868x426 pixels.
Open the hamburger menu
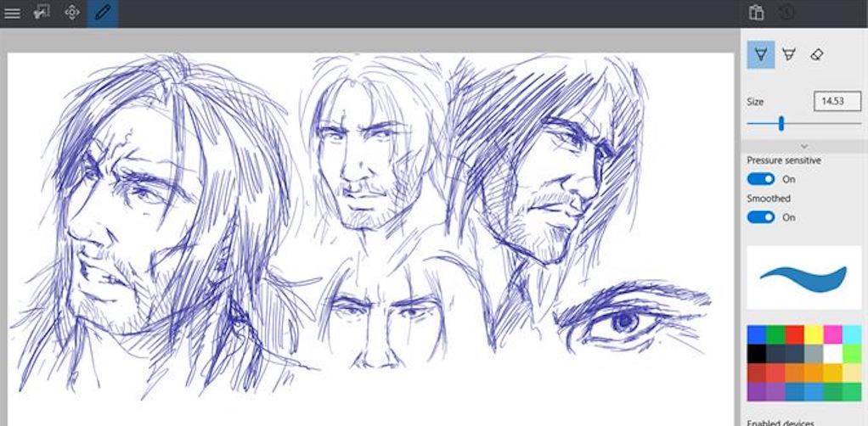(13, 13)
